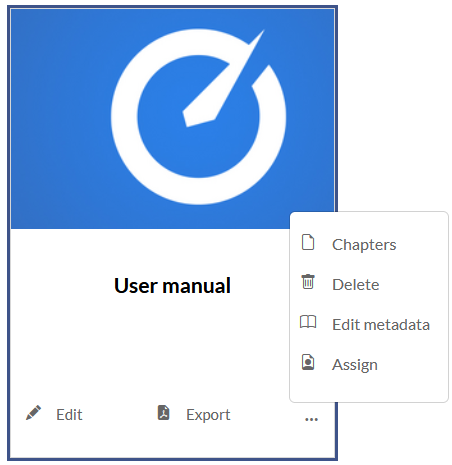Toggle the three-dot more options menu

(x=311, y=419)
